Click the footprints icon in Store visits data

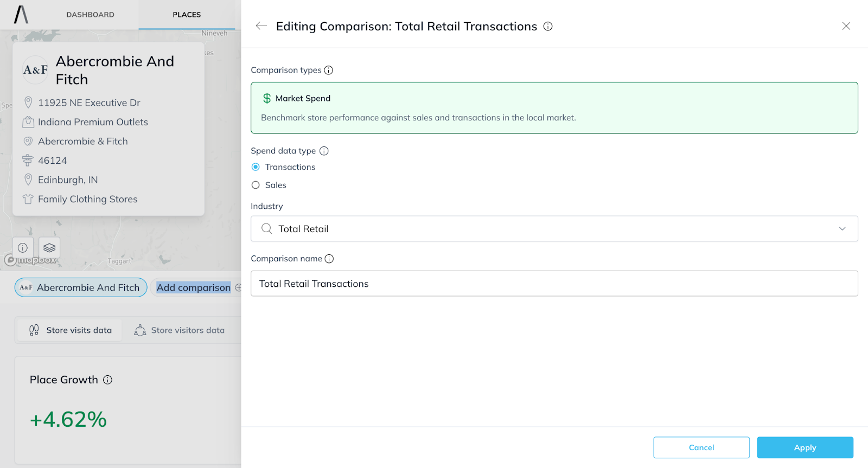(x=34, y=330)
